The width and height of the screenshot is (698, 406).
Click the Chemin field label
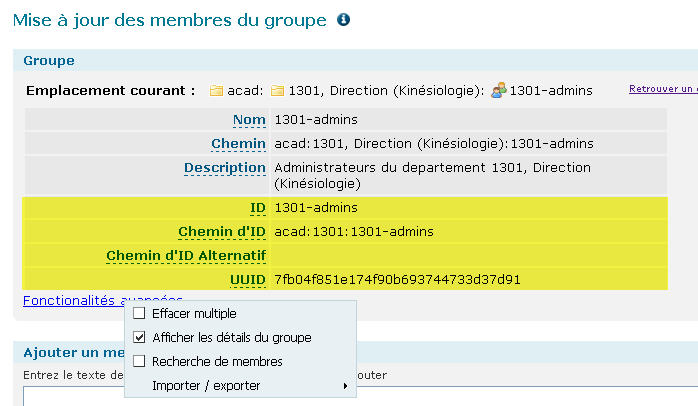tap(238, 144)
